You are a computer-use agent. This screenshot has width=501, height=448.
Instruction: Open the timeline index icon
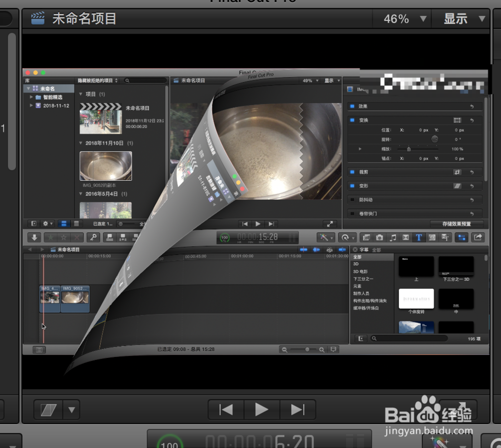click(x=39, y=350)
